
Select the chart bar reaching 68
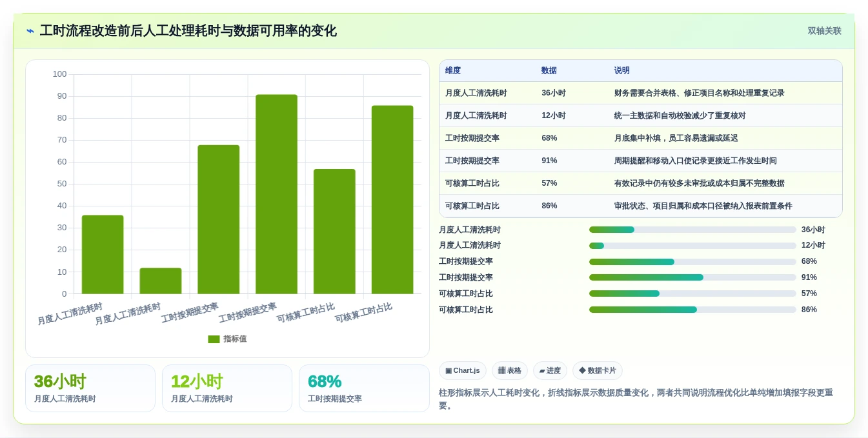(219, 219)
